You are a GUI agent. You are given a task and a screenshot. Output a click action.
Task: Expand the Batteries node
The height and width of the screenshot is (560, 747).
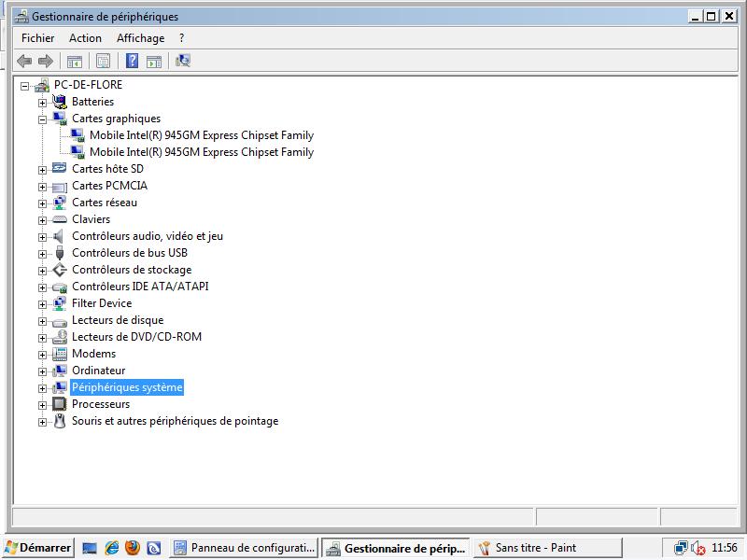tap(42, 103)
